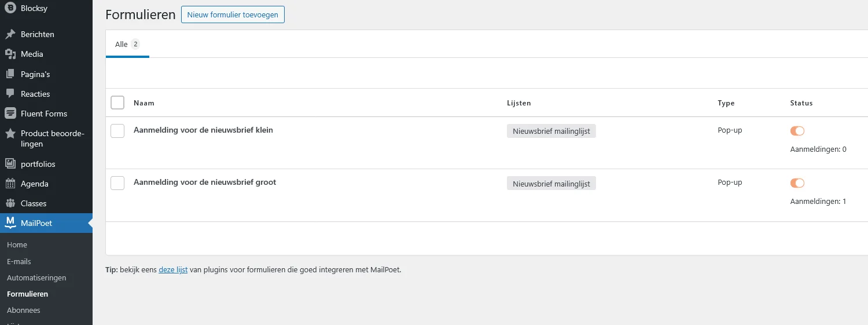This screenshot has height=325, width=868.
Task: Click the Media library icon
Action: (10, 54)
